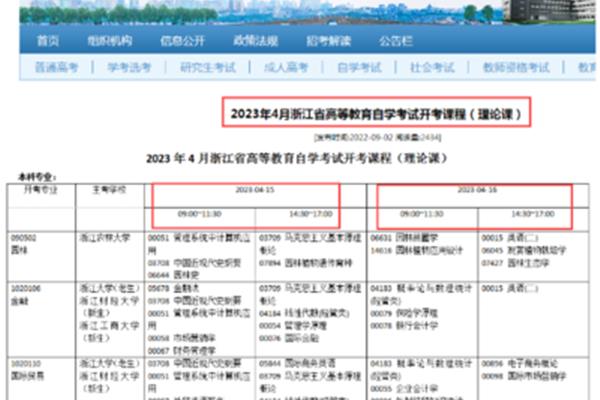
Task: Open the 公告栏 menu item
Action: tap(396, 41)
